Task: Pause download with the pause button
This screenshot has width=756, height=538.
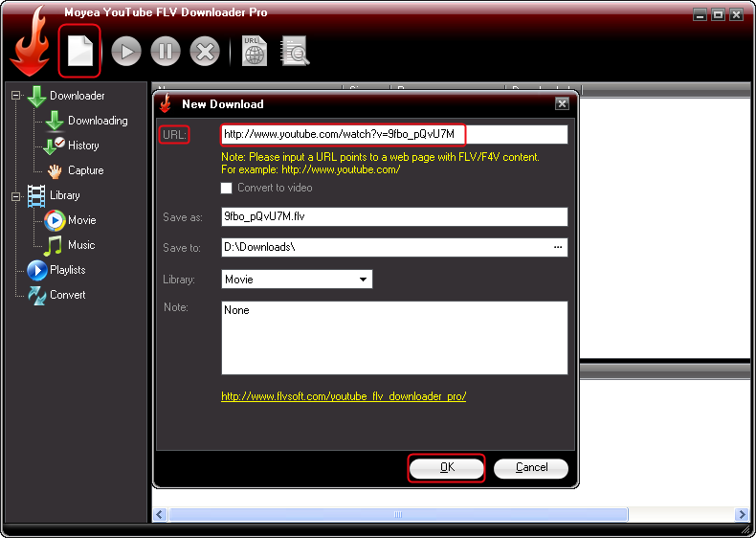Action: pos(166,51)
